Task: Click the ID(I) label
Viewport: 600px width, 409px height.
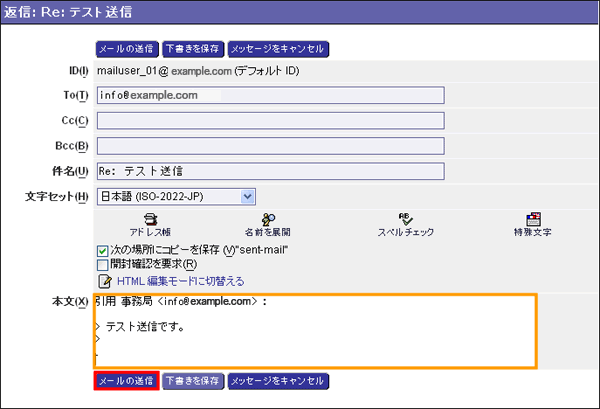Action: (78, 71)
